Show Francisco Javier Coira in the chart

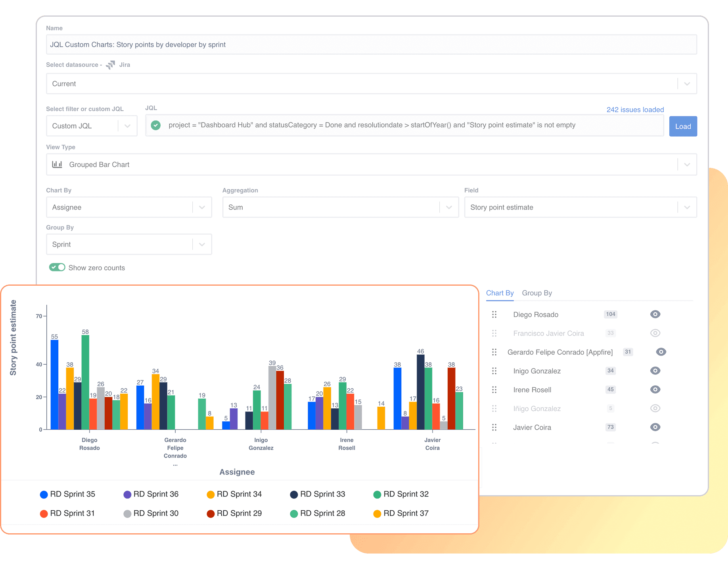click(655, 333)
